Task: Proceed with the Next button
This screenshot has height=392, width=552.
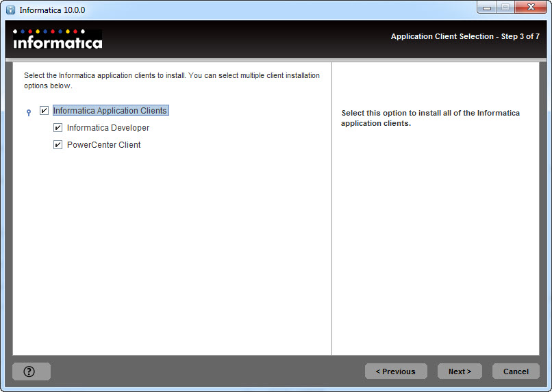Action: 460,371
